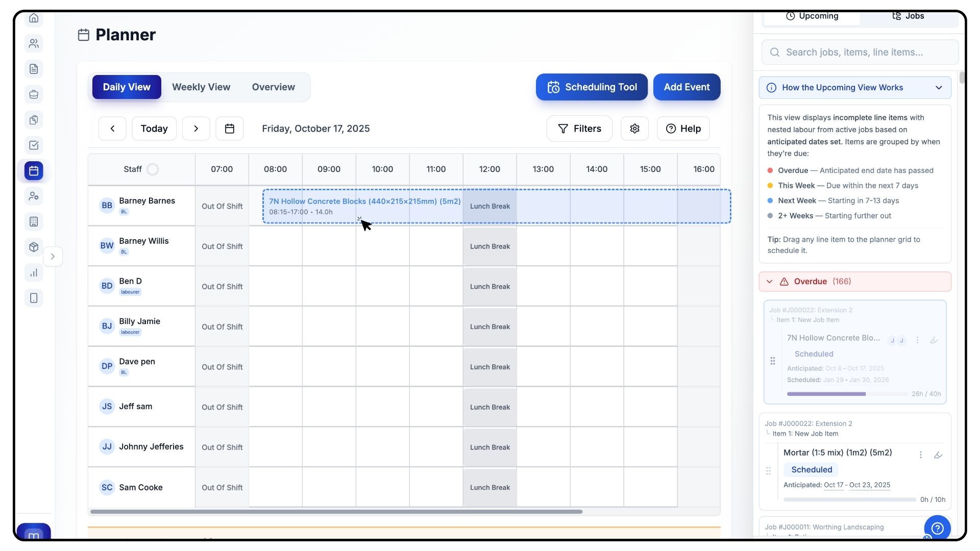Click the Mortar item progress bar
This screenshot has height=551, width=980.
point(849,499)
